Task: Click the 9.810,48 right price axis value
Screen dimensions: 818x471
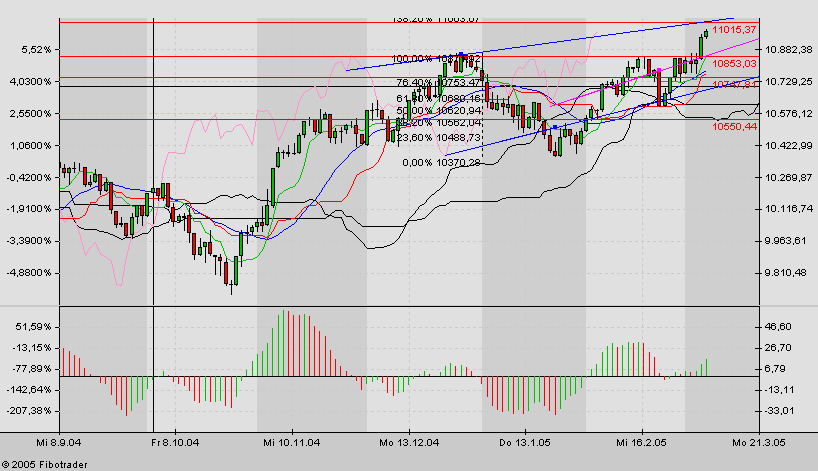Action: [x=787, y=272]
